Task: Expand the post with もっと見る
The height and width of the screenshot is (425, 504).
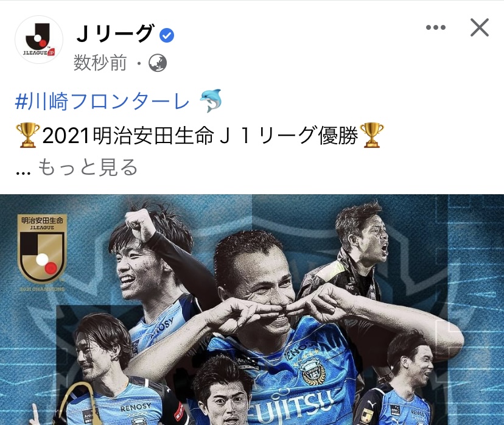Action: tap(88, 167)
